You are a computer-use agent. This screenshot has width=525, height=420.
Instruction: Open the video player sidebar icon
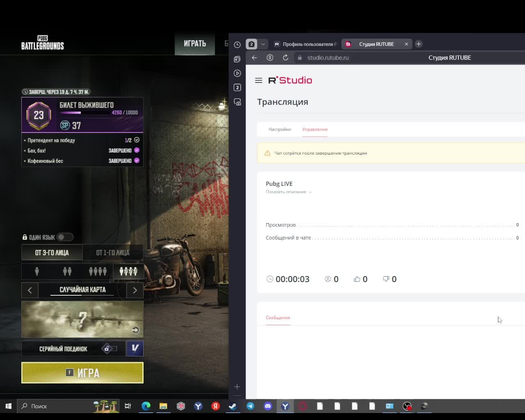coord(237,73)
